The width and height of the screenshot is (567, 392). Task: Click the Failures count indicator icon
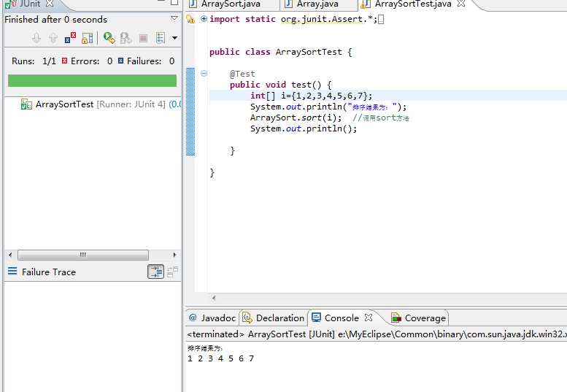121,61
